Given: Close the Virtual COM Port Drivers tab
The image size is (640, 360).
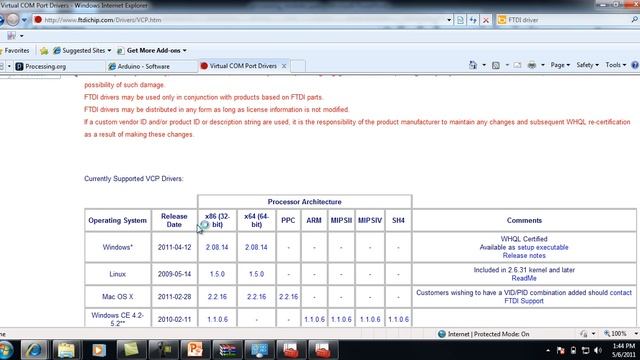Looking at the screenshot, I should click(284, 66).
